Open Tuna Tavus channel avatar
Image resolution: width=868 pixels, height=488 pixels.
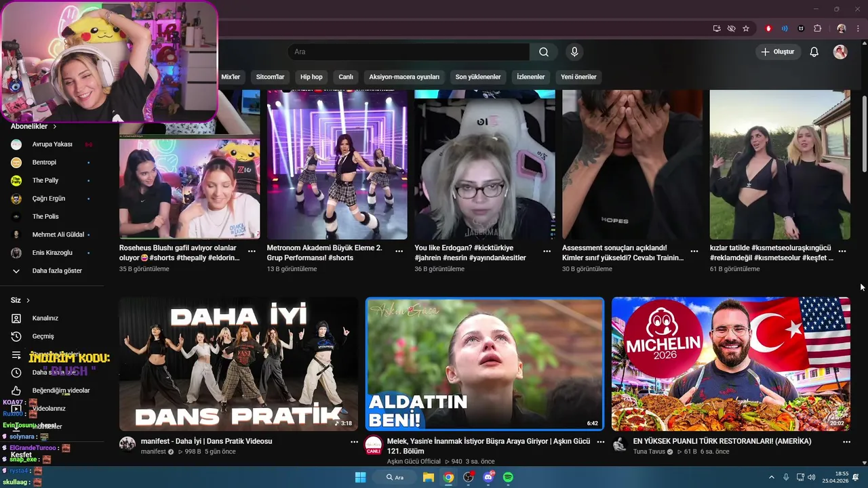tap(620, 445)
